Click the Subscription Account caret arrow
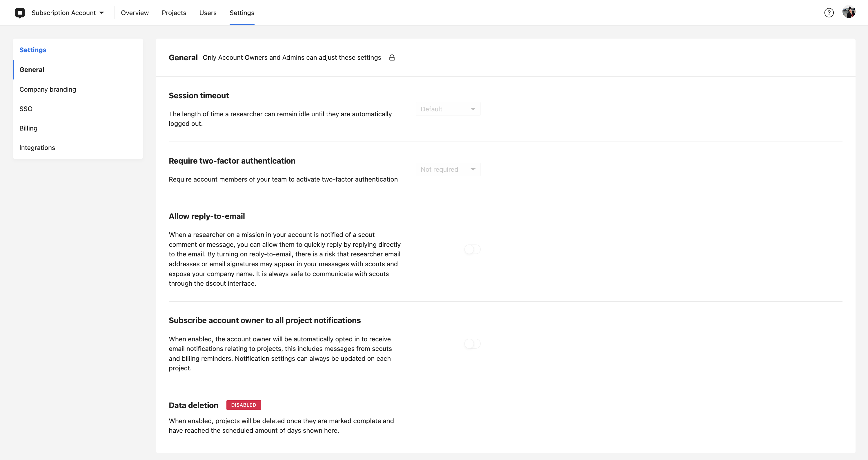 pyautogui.click(x=102, y=13)
